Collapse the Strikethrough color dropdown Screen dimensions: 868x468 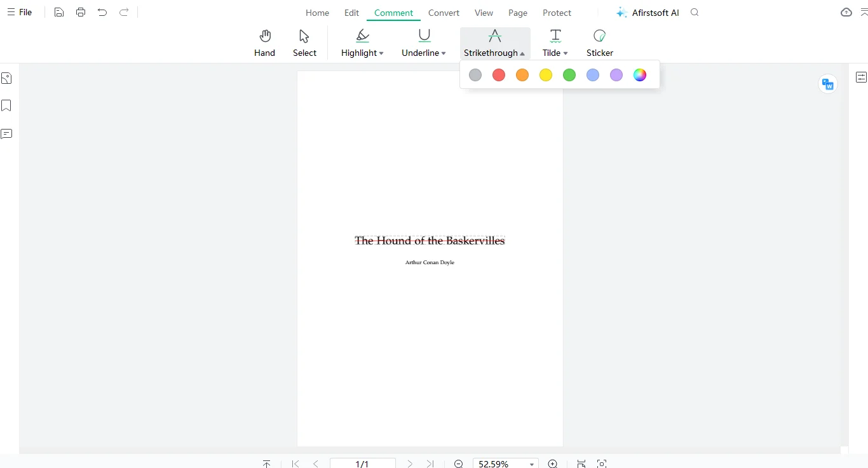(x=522, y=53)
